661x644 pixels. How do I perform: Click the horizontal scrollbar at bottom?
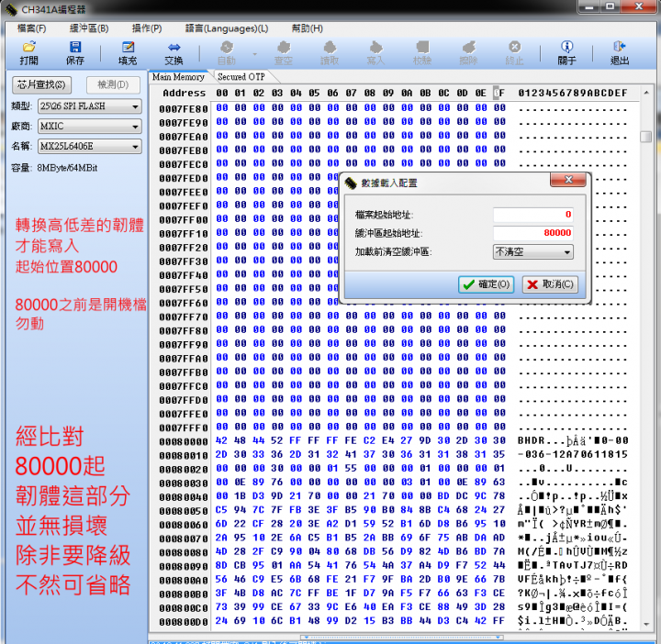click(x=402, y=638)
